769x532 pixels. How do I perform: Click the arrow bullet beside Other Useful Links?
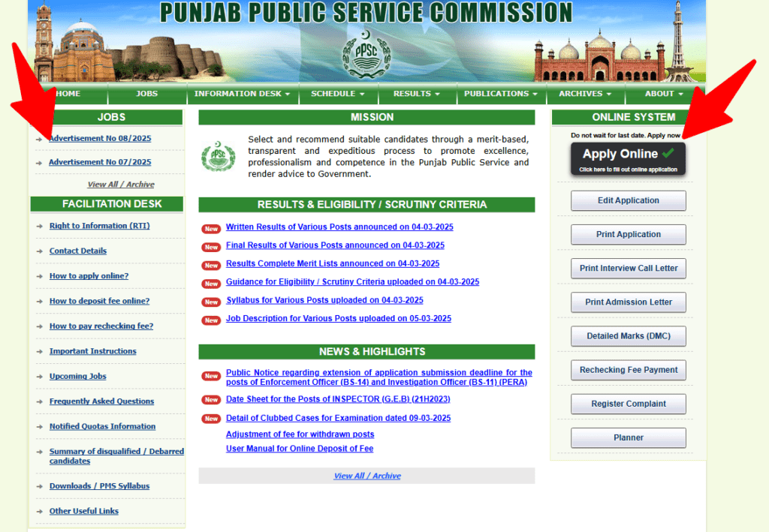click(39, 512)
